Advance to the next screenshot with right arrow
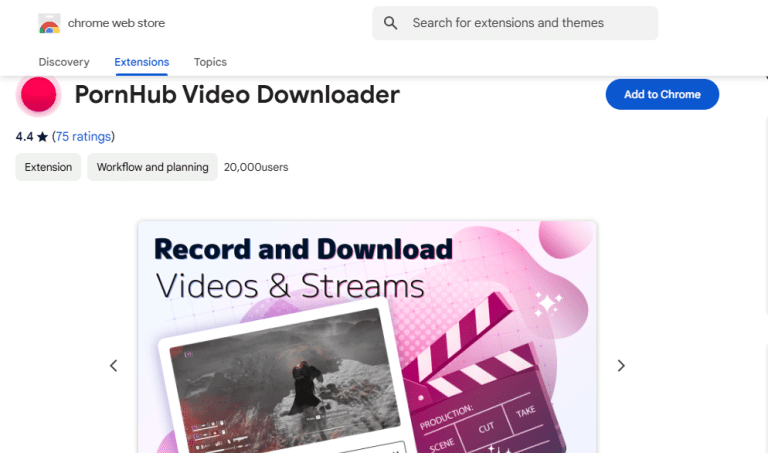Viewport: 768px width, 453px height. 621,366
